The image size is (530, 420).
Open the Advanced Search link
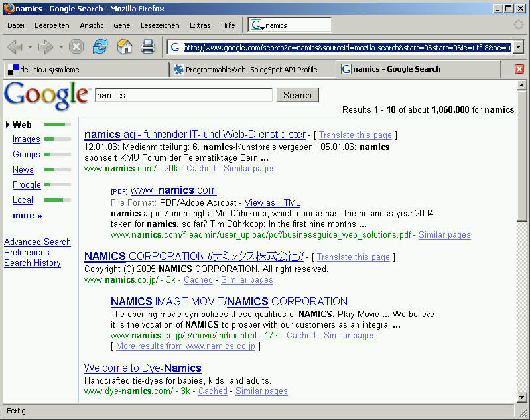37,242
